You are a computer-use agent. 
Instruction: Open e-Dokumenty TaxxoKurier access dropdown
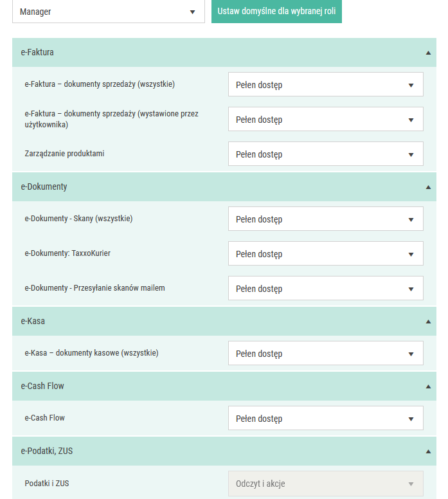326,253
